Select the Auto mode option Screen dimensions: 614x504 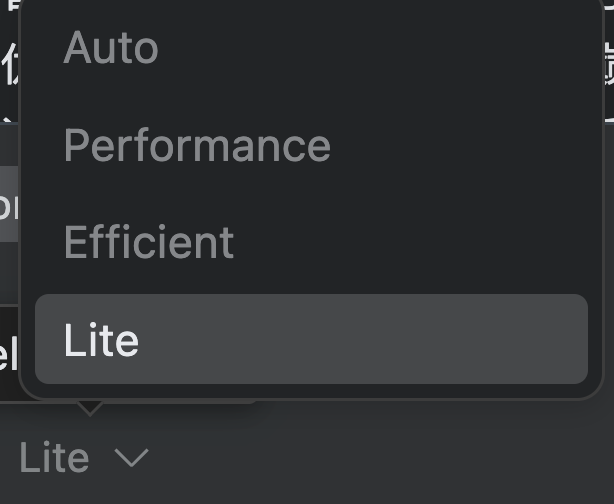point(111,48)
